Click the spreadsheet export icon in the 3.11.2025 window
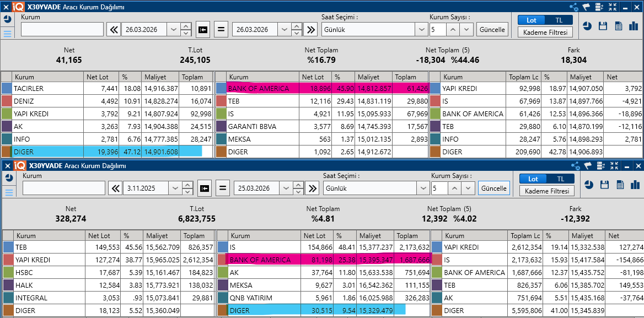This screenshot has height=318, width=644. click(620, 185)
